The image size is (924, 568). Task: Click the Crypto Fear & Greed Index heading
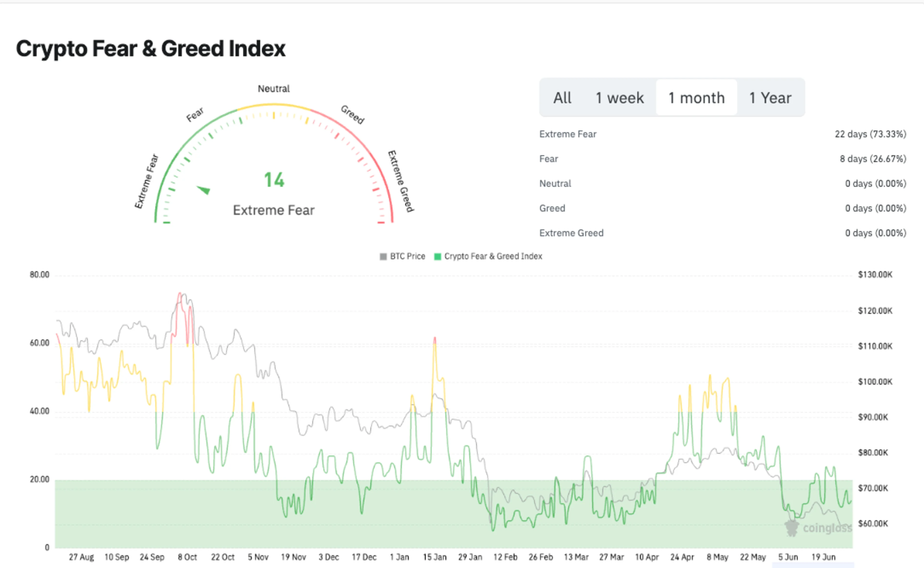(151, 48)
